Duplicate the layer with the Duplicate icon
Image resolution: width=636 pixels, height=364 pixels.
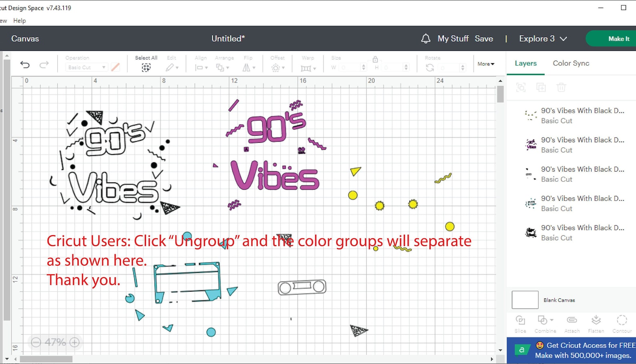pyautogui.click(x=541, y=87)
